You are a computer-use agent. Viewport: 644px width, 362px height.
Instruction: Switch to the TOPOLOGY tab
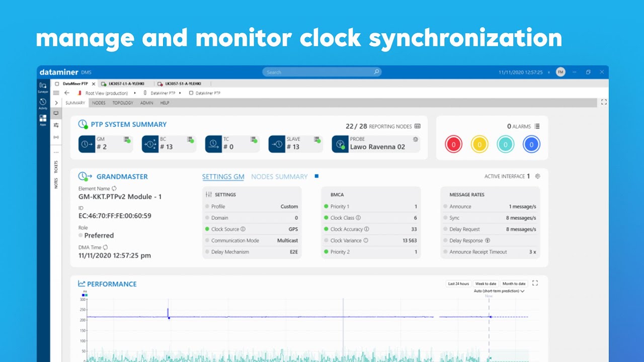[123, 103]
